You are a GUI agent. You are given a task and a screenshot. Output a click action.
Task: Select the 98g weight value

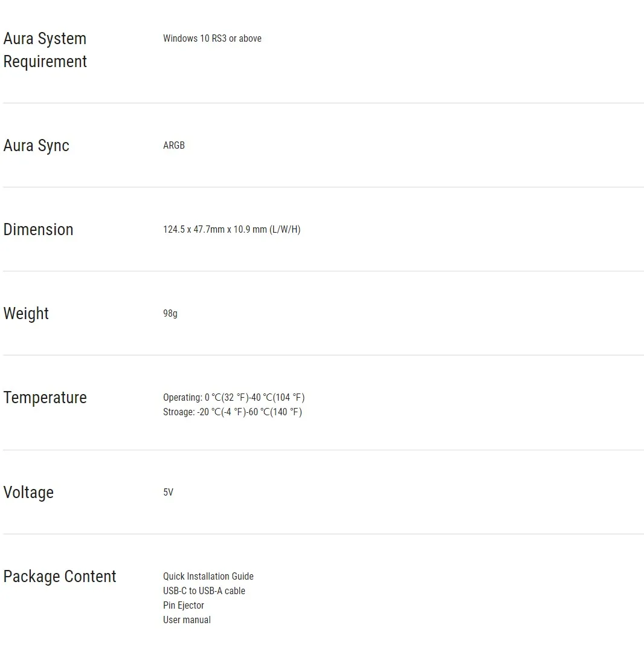[170, 314]
